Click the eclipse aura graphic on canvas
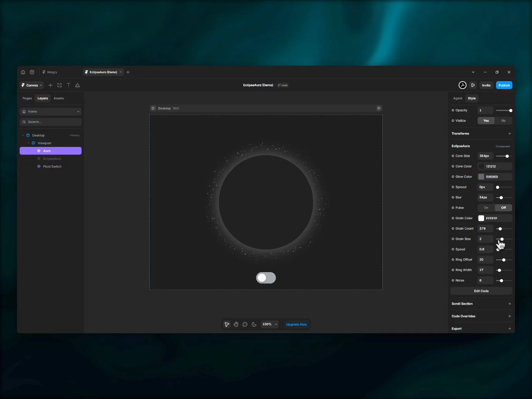Image resolution: width=532 pixels, height=399 pixels. 266,202
